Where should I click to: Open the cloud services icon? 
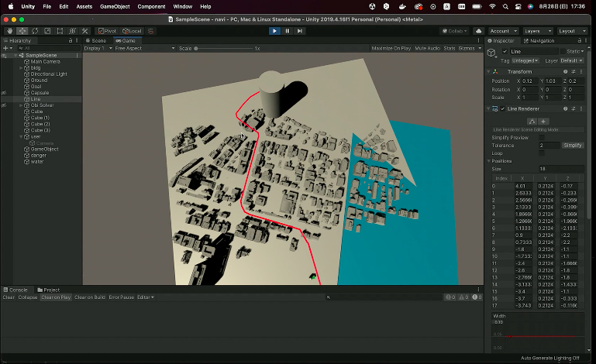coord(478,31)
